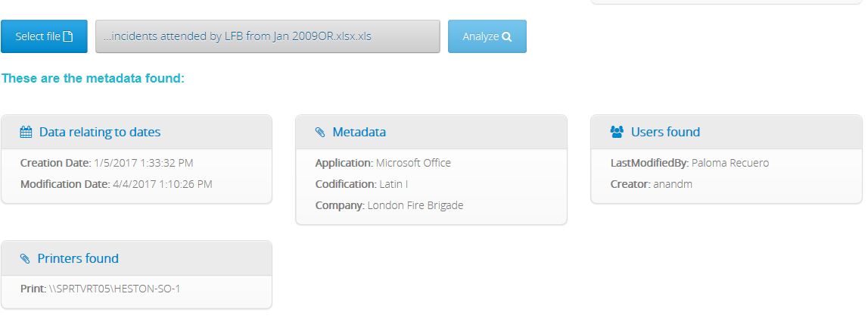The width and height of the screenshot is (868, 328).
Task: Click the HESTON-SO-1 printer path
Action: (114, 289)
